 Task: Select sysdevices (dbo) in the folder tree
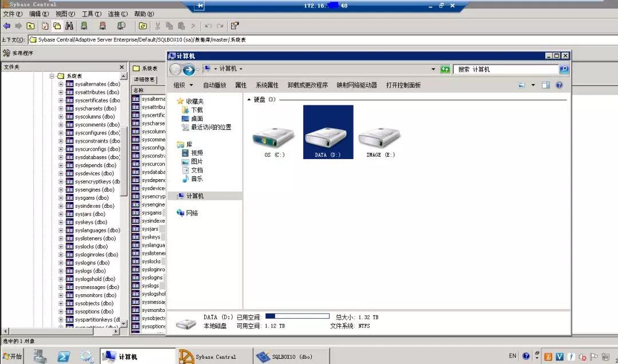click(x=94, y=173)
